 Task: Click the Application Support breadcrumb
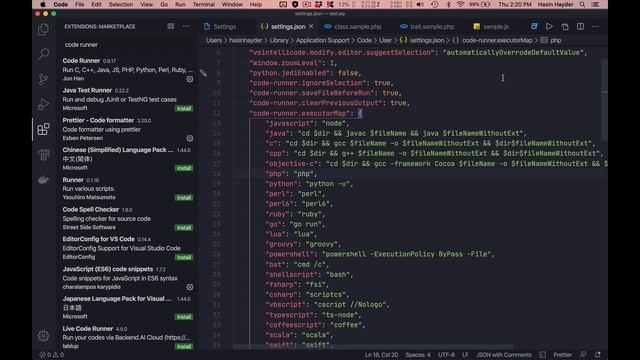pos(322,40)
